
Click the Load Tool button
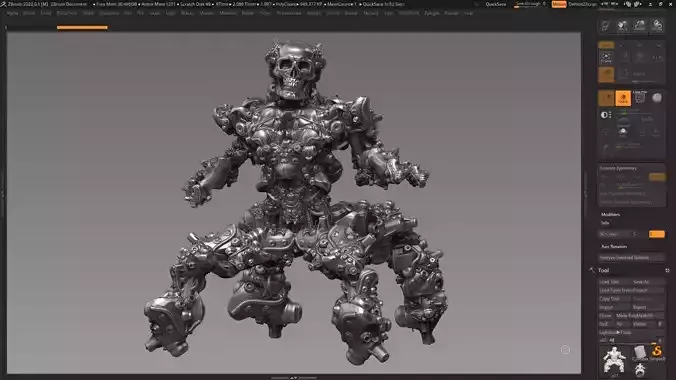pos(614,282)
